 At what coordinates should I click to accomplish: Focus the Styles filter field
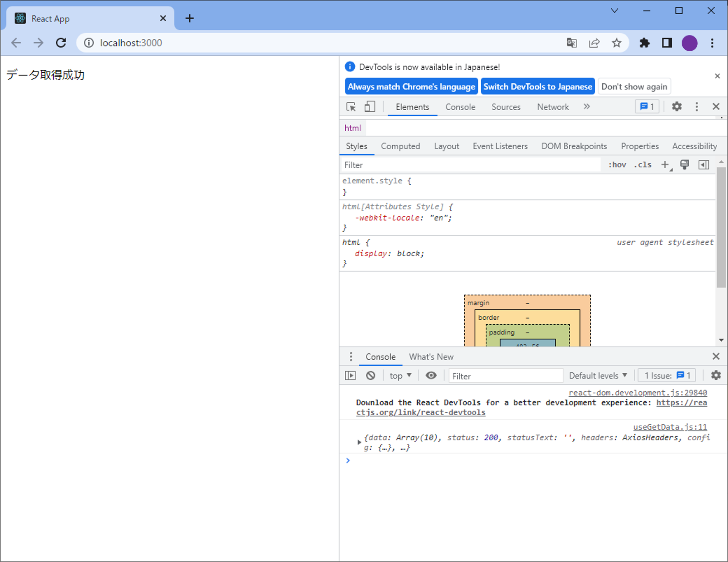pos(471,165)
